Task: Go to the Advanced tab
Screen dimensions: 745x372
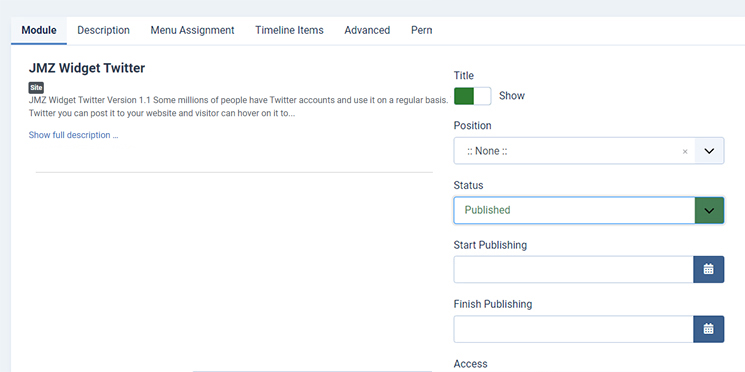Action: point(367,30)
